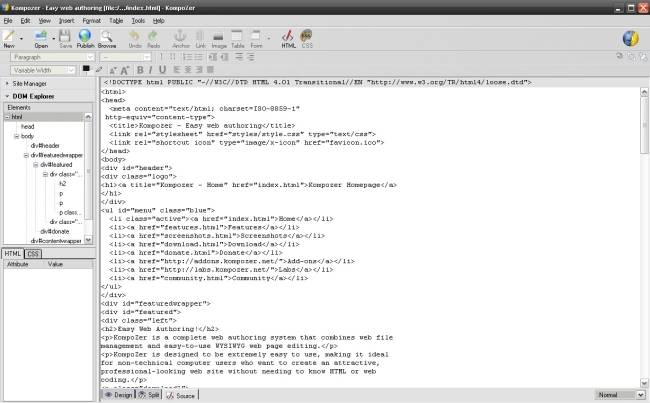Screen dimensions: 650x403
Task: Click the smaller font size icon
Action: [x=113, y=70]
